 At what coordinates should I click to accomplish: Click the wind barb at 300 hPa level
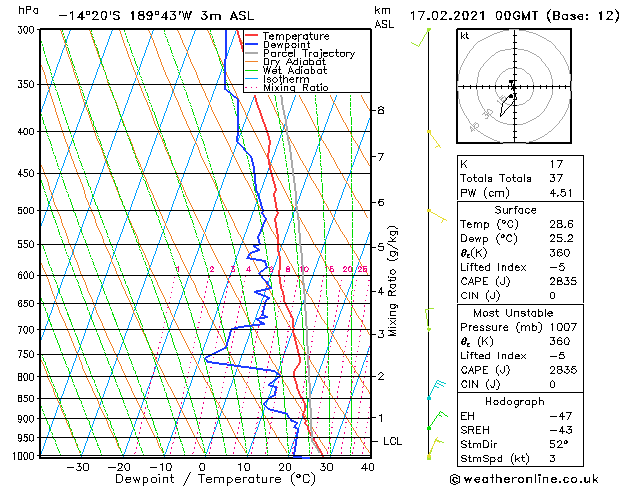[421, 37]
